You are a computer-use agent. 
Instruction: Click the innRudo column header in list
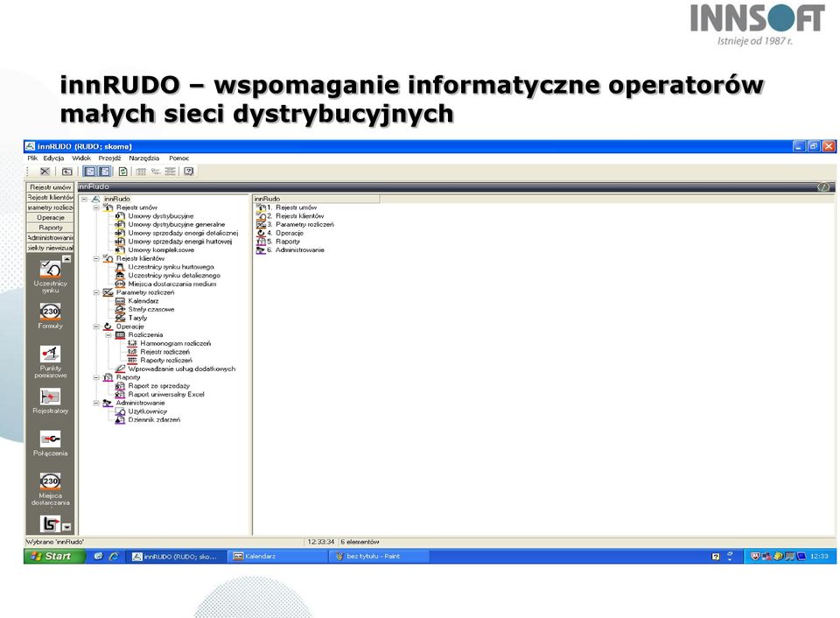point(316,199)
